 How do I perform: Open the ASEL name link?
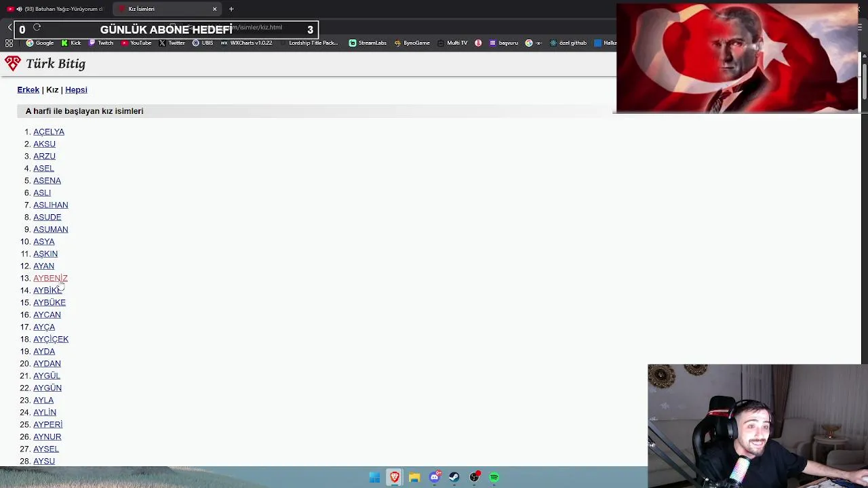click(43, 168)
